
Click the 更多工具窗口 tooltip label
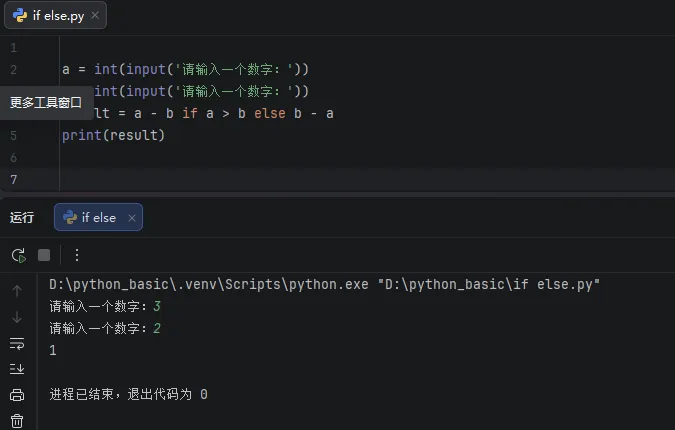[45, 102]
